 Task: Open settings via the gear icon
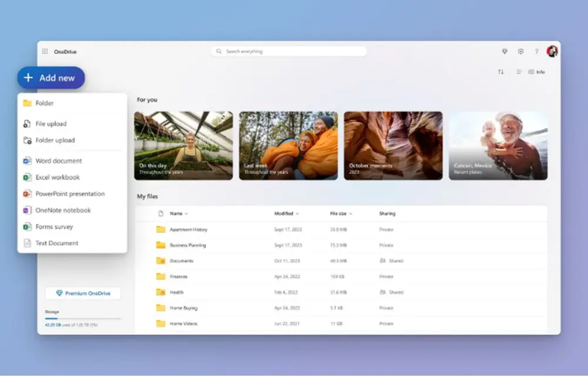pyautogui.click(x=520, y=52)
